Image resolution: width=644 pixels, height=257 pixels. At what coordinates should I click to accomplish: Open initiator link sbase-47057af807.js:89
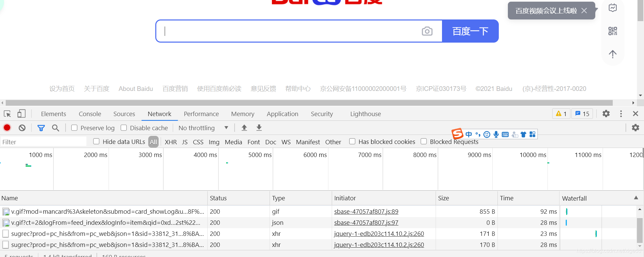366,212
